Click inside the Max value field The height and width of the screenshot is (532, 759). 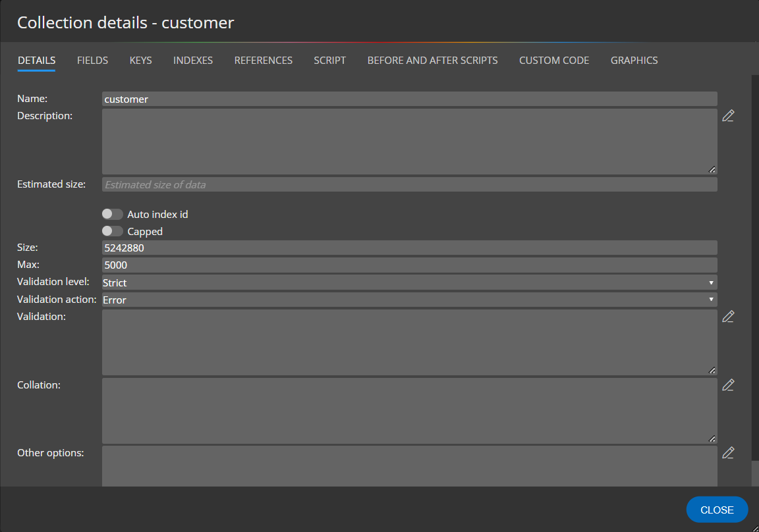[x=409, y=265]
